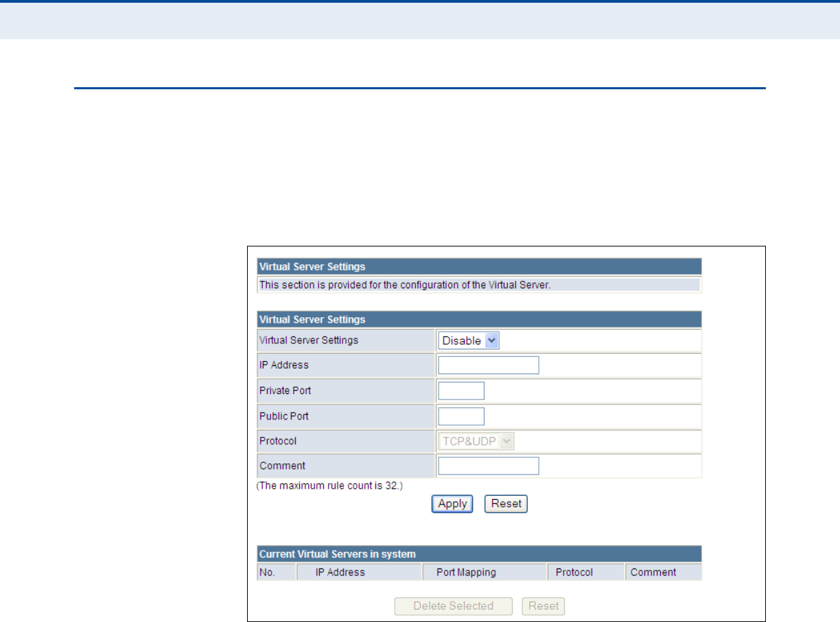This screenshot has width=840, height=622.
Task: Click the Reset button beside Delete Selected
Action: point(544,606)
